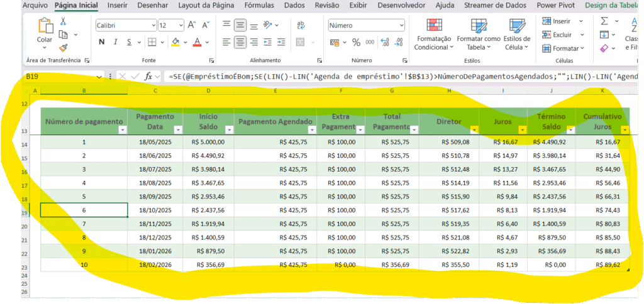
Task: Click the Borders grid icon
Action: tap(152, 42)
